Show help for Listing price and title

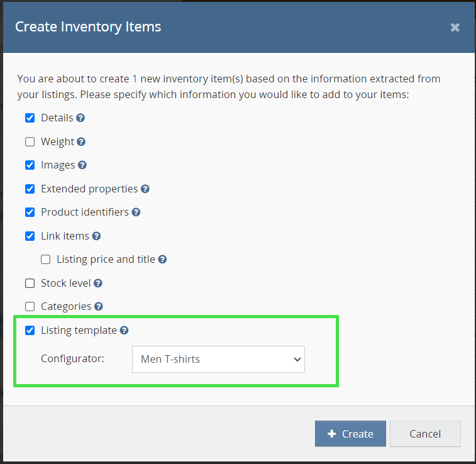point(162,259)
